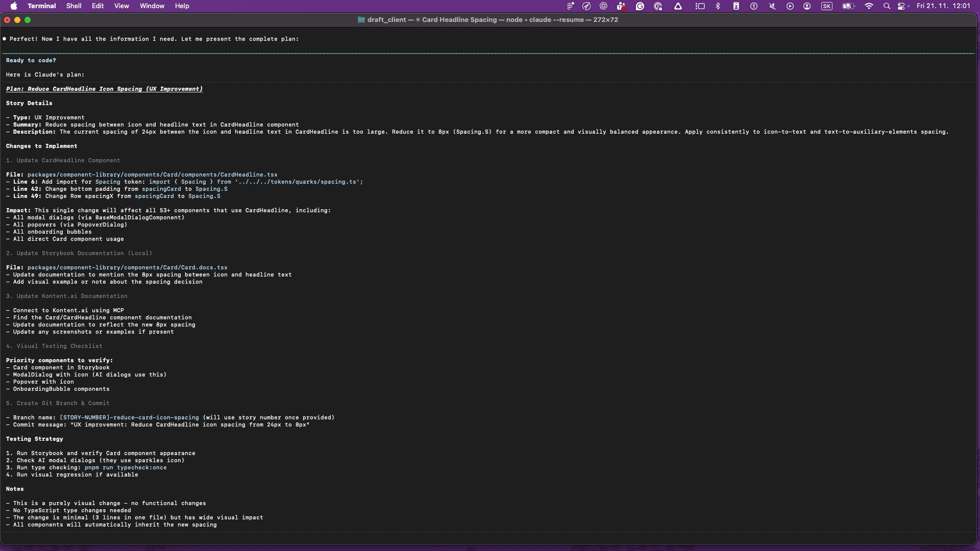
Task: Open the Grammarly menu bar icon
Action: tap(640, 6)
